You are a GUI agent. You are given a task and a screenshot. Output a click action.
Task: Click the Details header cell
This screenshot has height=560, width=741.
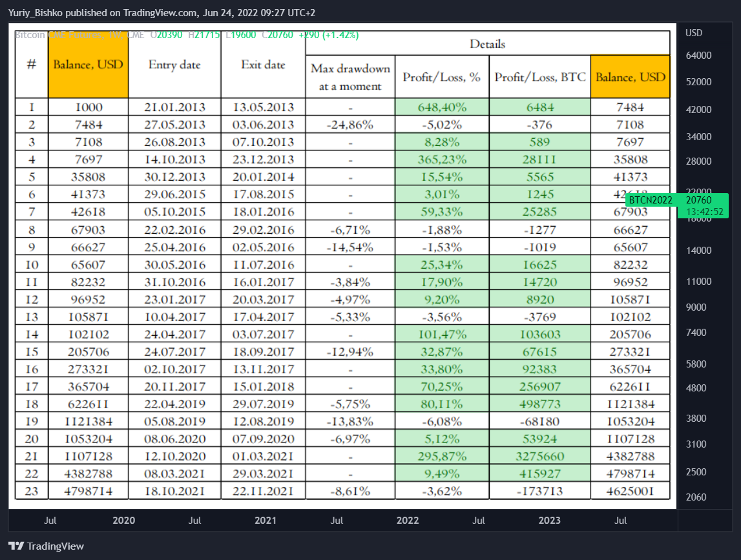tap(488, 43)
